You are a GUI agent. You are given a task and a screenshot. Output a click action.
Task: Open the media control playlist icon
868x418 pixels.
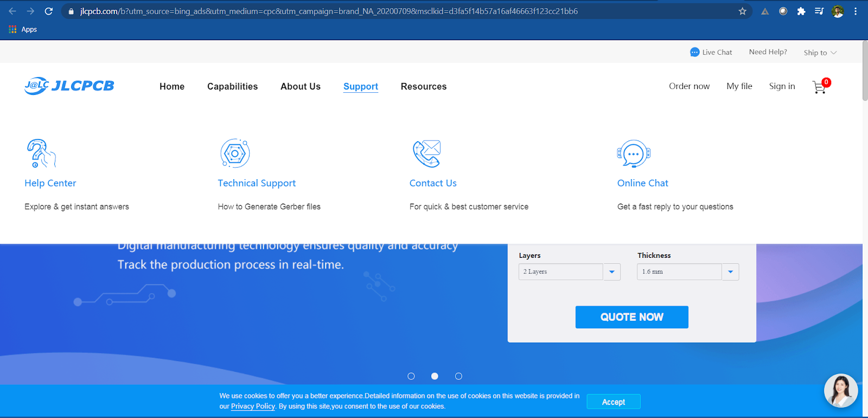tap(819, 11)
